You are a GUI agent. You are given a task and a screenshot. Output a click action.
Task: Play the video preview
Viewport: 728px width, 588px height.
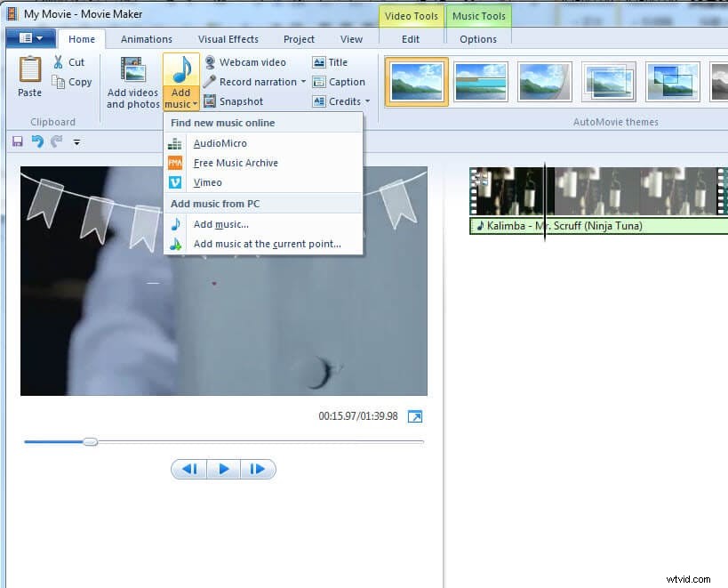pos(223,469)
